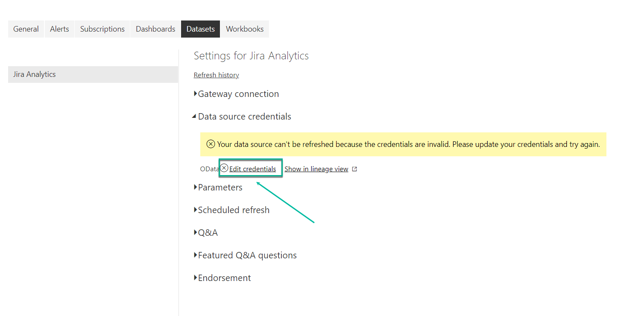Click the Datasets tab
The width and height of the screenshot is (644, 316).
tap(201, 29)
